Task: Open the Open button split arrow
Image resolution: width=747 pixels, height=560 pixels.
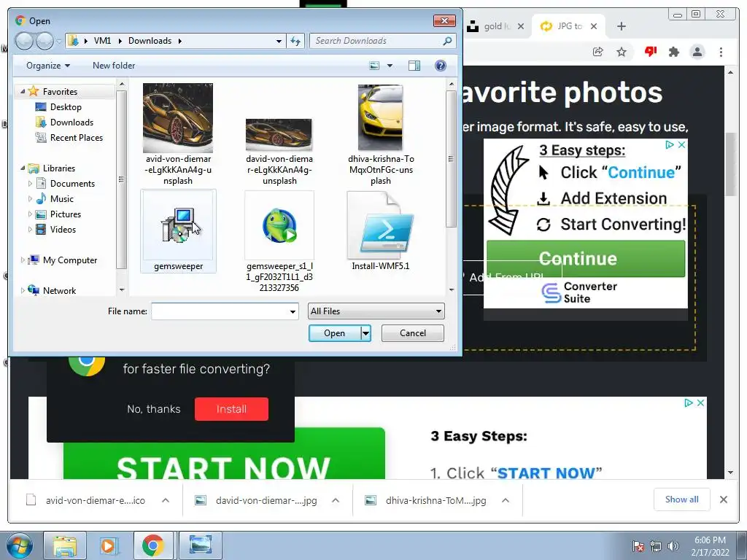Action: click(x=365, y=333)
